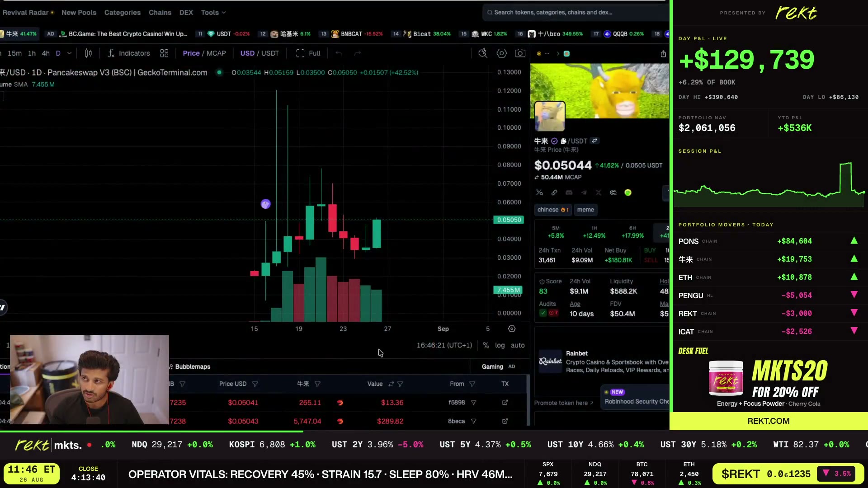Click the BNBCAT trending token
The height and width of the screenshot is (488, 868).
(357, 34)
